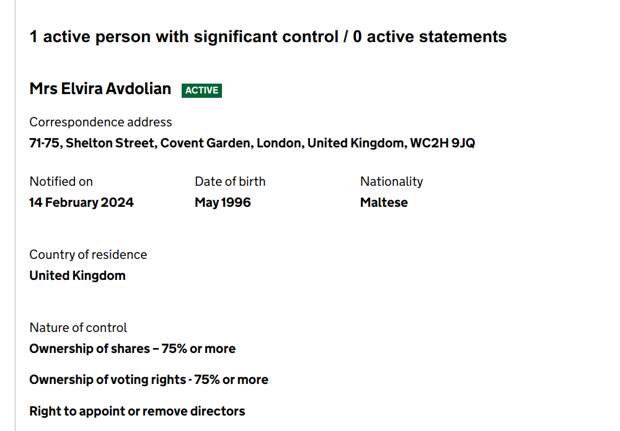Click the Country of residence label

pos(88,255)
